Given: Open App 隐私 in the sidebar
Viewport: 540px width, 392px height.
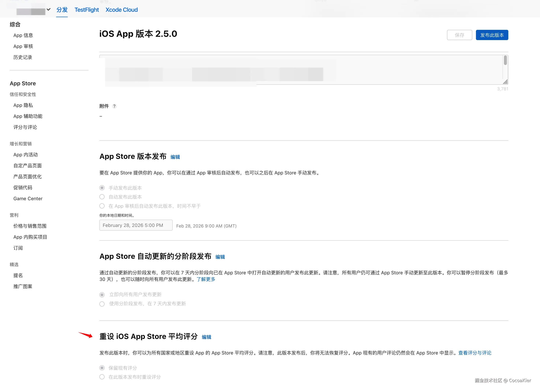Looking at the screenshot, I should tap(23, 105).
